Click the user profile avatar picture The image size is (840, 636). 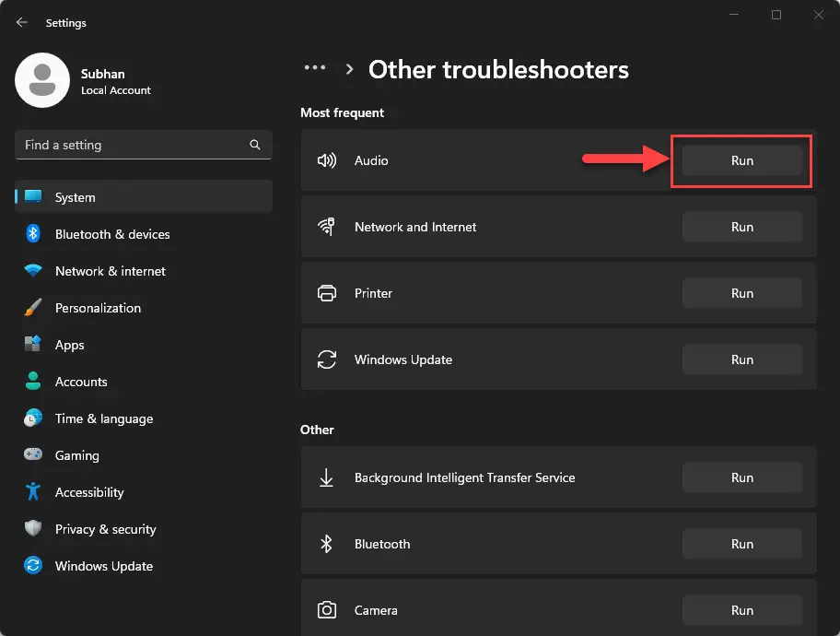point(42,80)
